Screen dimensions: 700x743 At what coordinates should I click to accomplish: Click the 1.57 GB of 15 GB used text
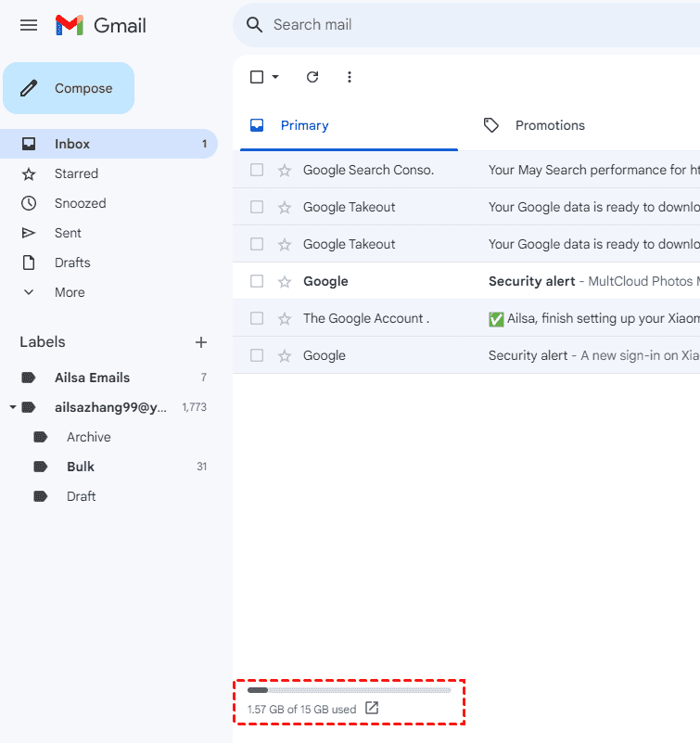click(301, 710)
